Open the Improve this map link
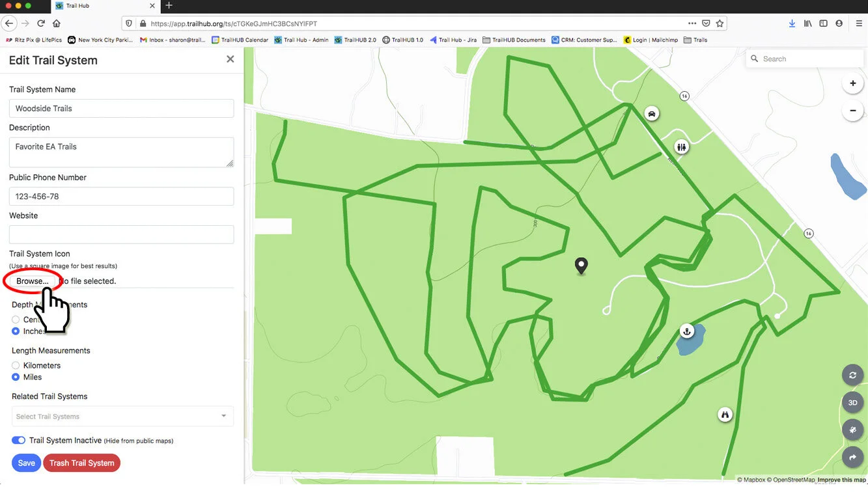 point(842,480)
